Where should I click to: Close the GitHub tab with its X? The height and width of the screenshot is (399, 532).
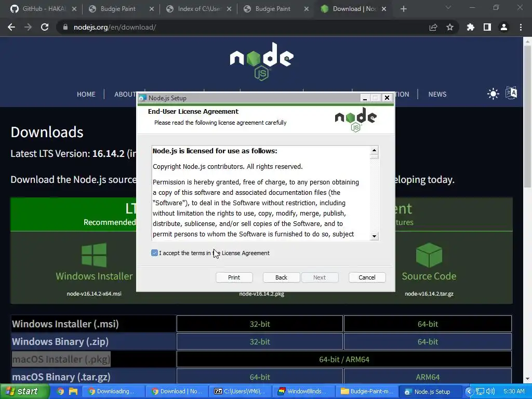(74, 9)
